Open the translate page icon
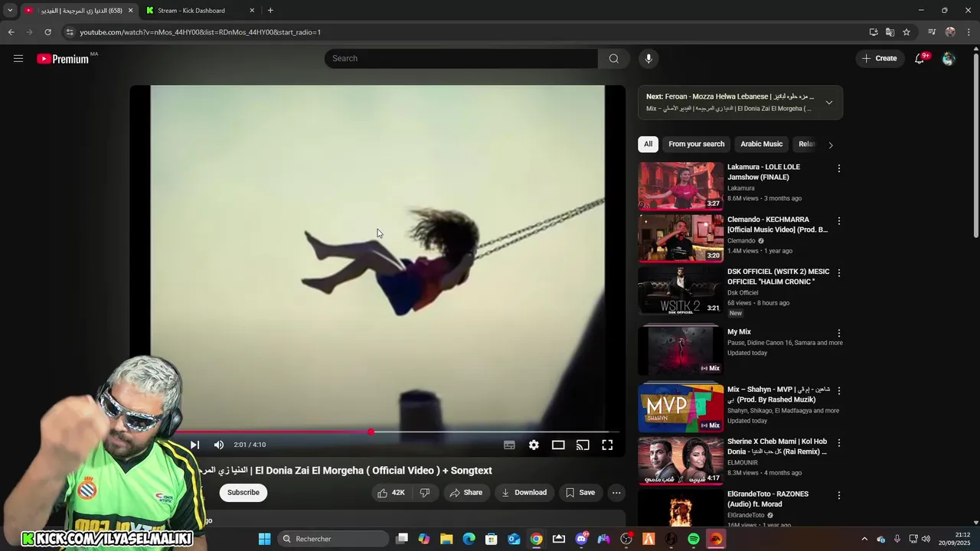 click(x=890, y=32)
